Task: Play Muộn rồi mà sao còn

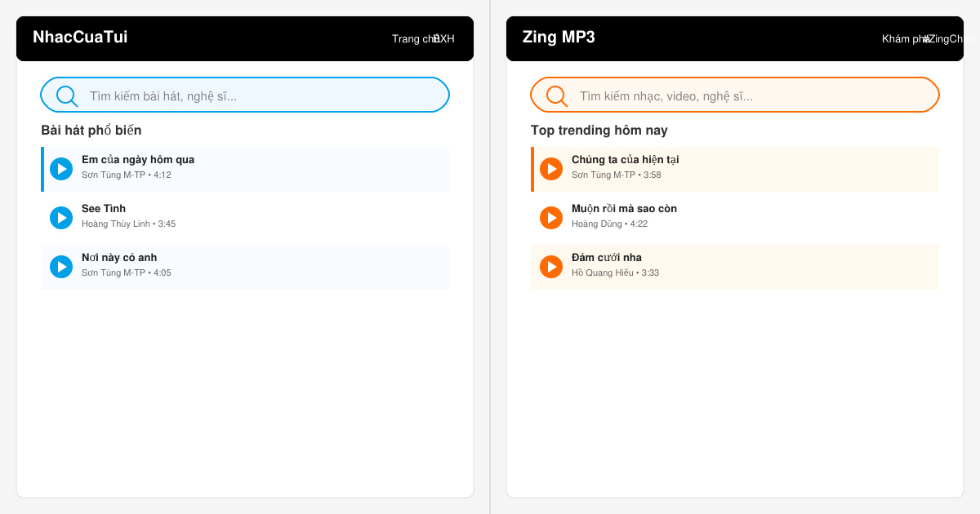Action: [x=551, y=218]
